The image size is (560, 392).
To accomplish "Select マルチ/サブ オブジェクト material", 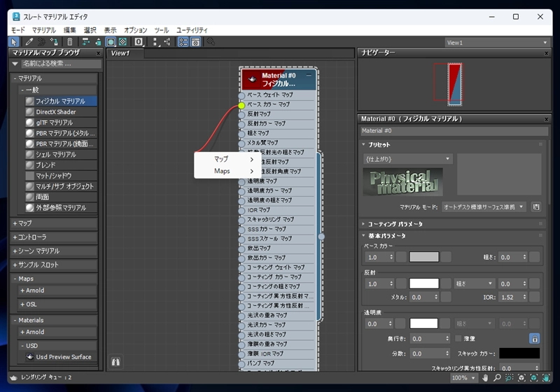I will point(61,186).
